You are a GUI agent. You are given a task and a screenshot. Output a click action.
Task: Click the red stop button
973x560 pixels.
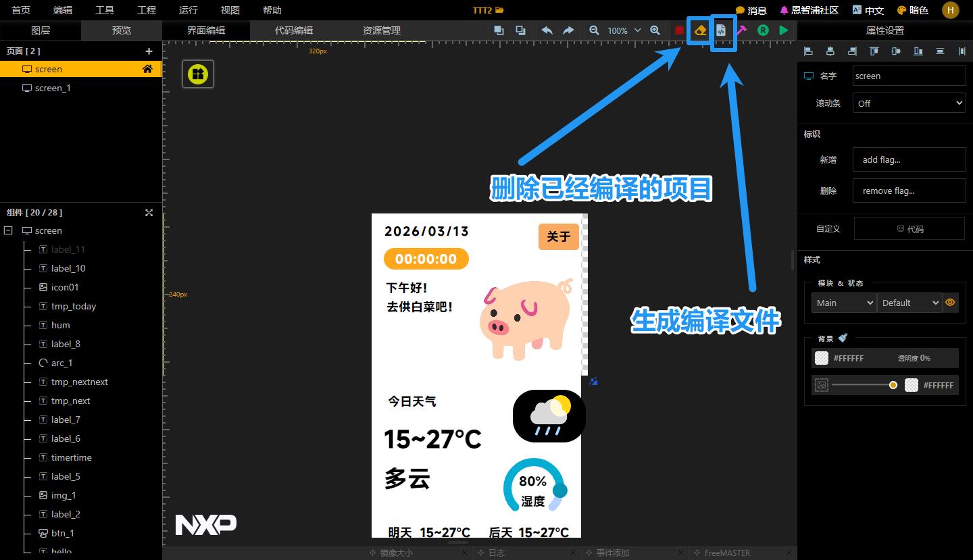(x=679, y=30)
